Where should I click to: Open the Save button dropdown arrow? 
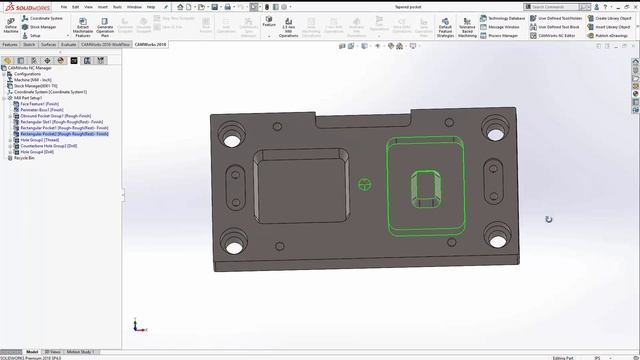click(221, 7)
